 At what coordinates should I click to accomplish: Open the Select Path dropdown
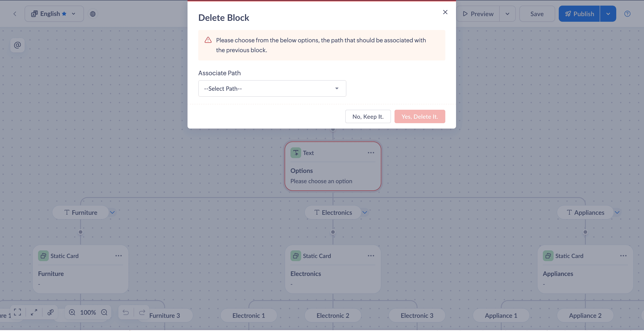click(x=272, y=88)
